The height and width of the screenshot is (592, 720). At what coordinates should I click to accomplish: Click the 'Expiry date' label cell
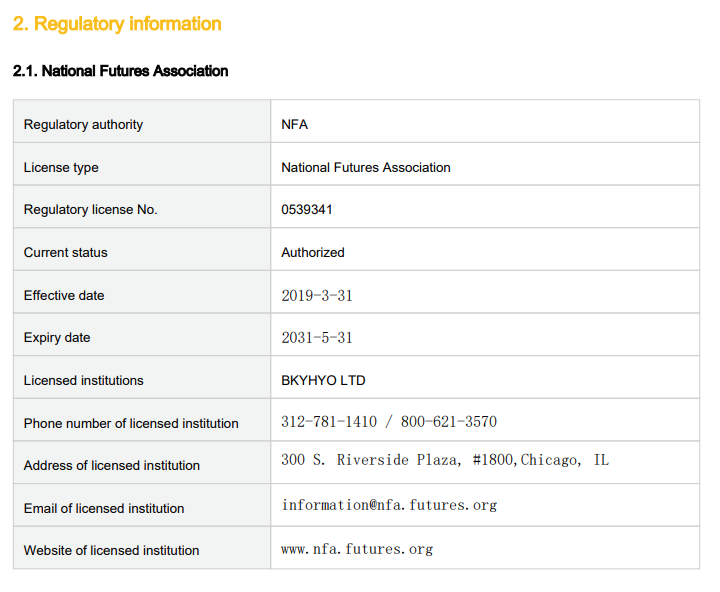click(x=142, y=334)
